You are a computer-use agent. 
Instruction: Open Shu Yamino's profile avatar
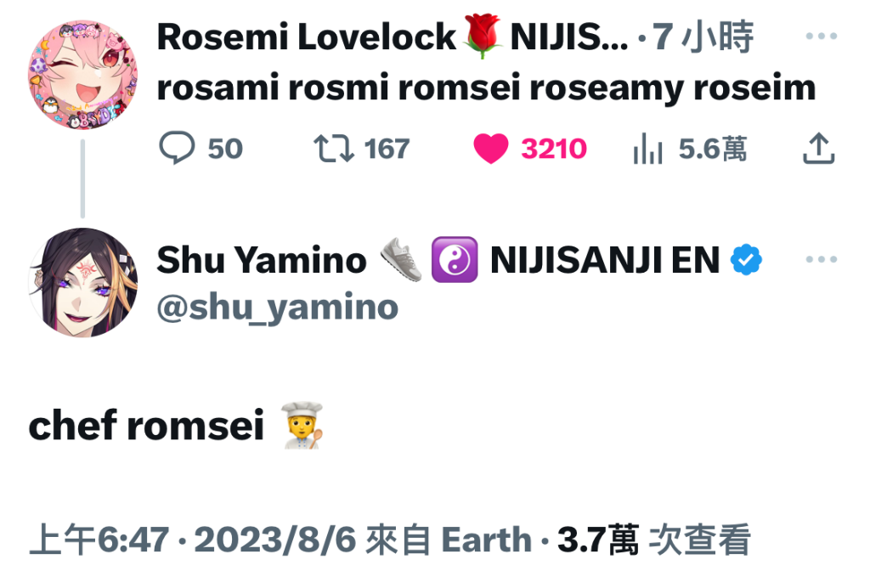click(82, 283)
